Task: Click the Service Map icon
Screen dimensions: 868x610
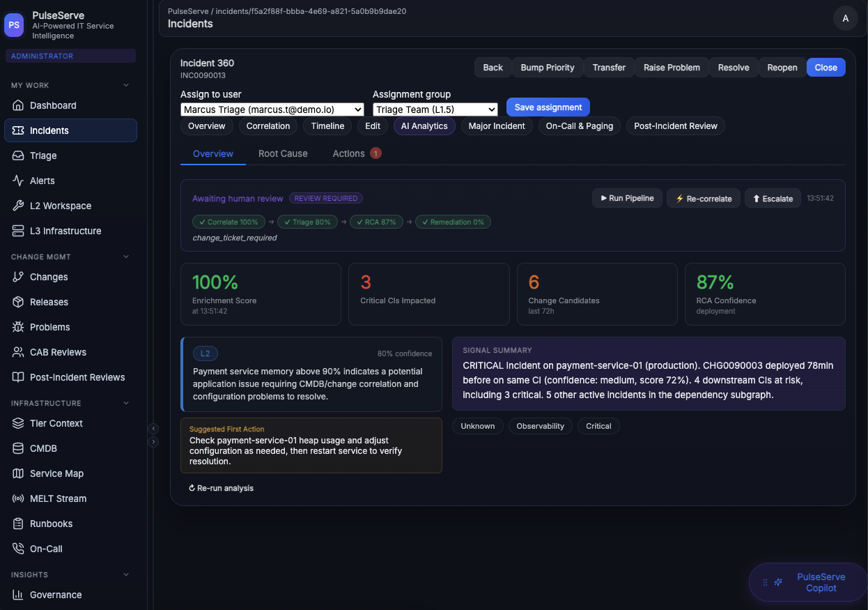Action: tap(18, 473)
